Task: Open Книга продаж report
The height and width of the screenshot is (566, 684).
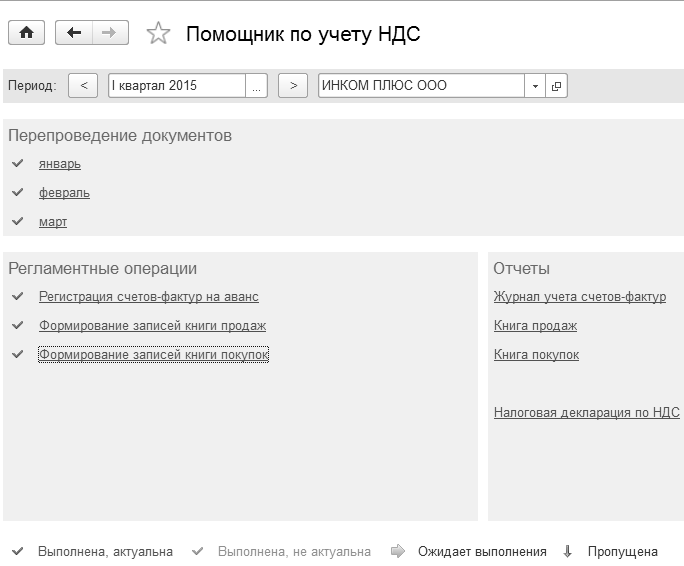Action: coord(535,326)
